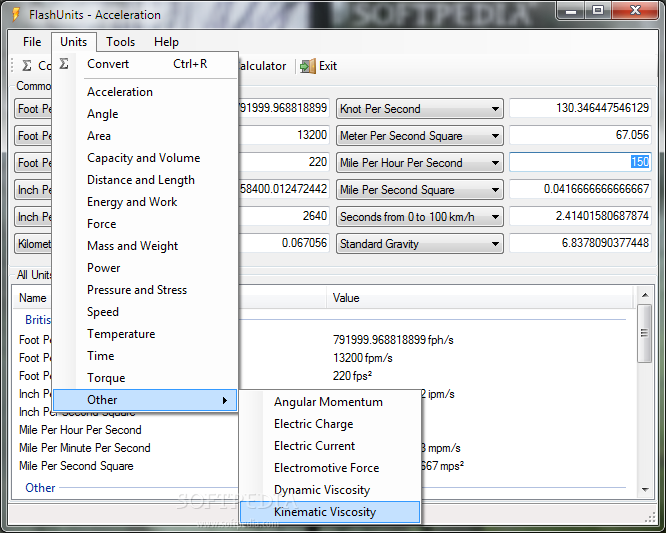This screenshot has height=533, width=666.
Task: Choose Electric Charge from submenu
Action: tap(330, 424)
